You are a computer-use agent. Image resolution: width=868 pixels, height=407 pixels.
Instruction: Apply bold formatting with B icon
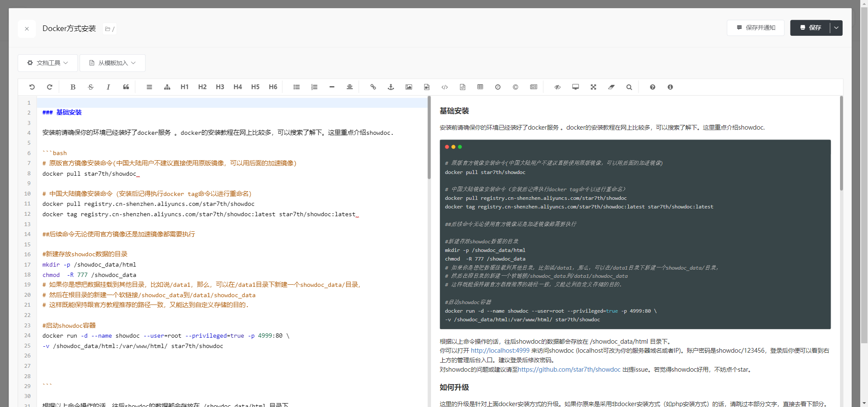coord(73,87)
